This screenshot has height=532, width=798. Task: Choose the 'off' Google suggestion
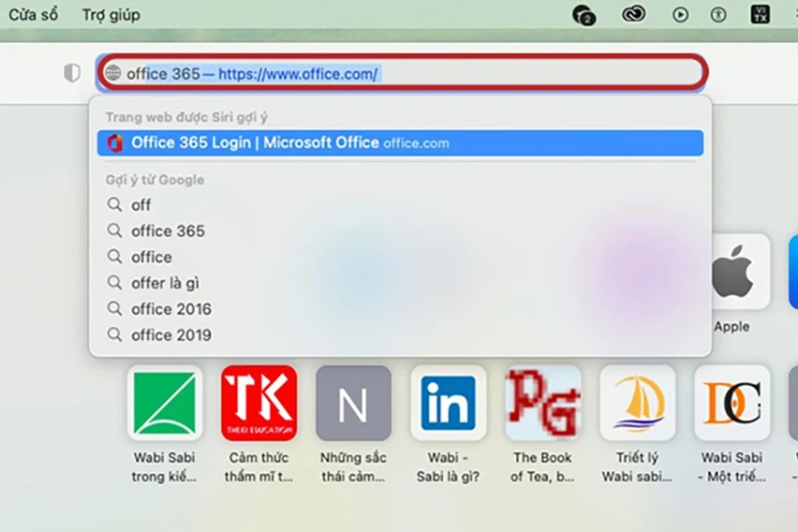(401, 205)
